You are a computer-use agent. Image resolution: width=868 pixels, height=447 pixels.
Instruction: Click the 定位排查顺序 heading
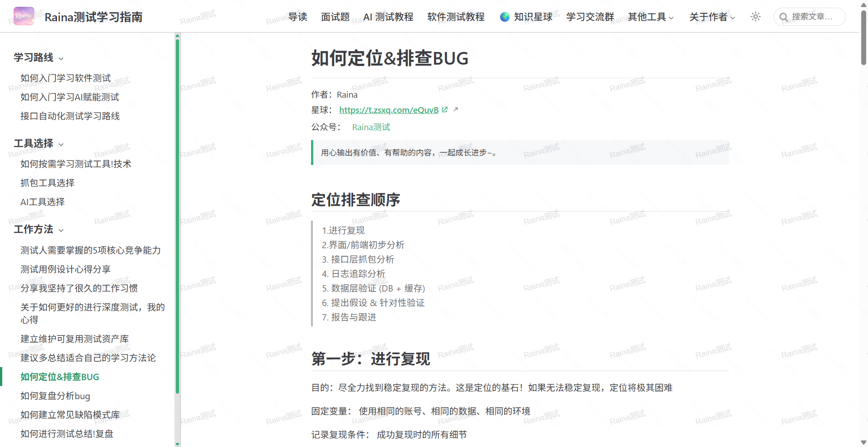pos(356,200)
